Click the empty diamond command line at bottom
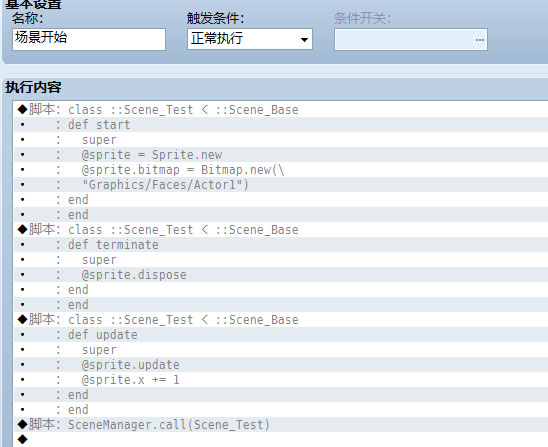The image size is (548, 447). click(x=281, y=439)
